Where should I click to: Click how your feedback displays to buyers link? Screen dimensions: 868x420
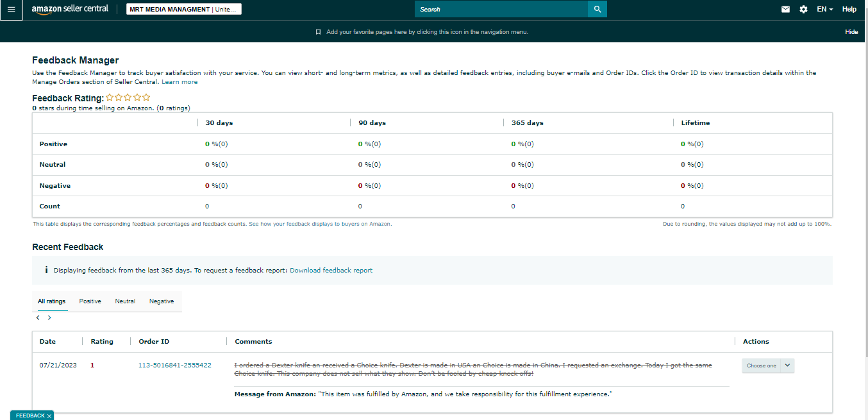[x=320, y=224]
